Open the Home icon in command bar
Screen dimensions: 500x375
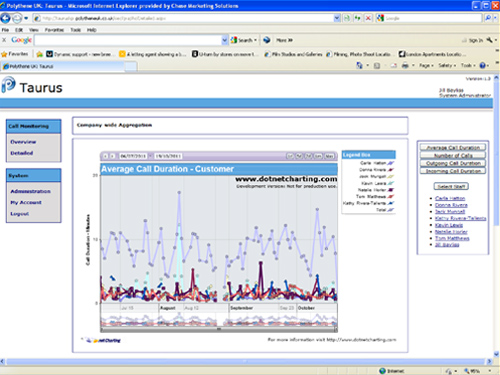359,66
